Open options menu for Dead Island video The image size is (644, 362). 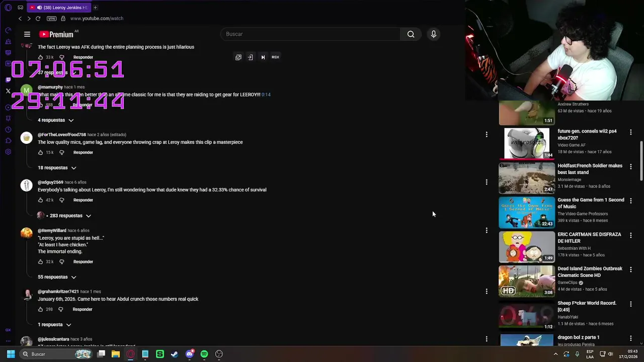pos(631,269)
